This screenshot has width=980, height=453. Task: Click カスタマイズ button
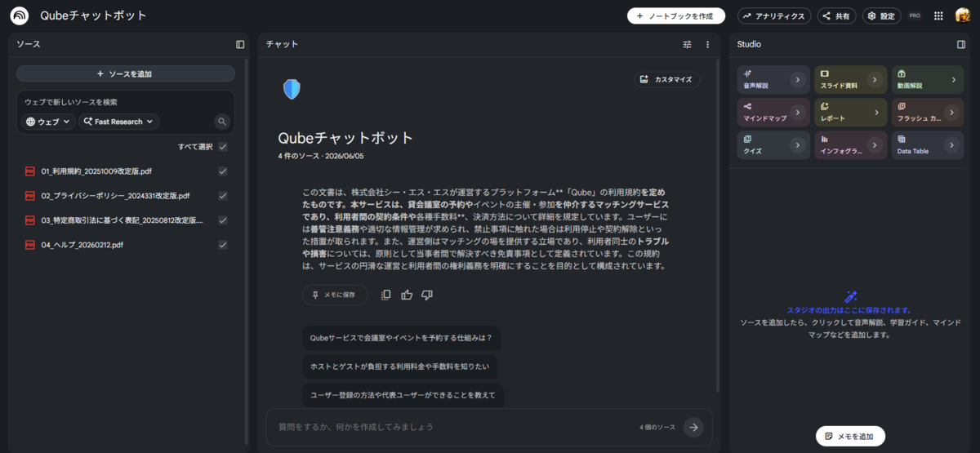(x=666, y=79)
